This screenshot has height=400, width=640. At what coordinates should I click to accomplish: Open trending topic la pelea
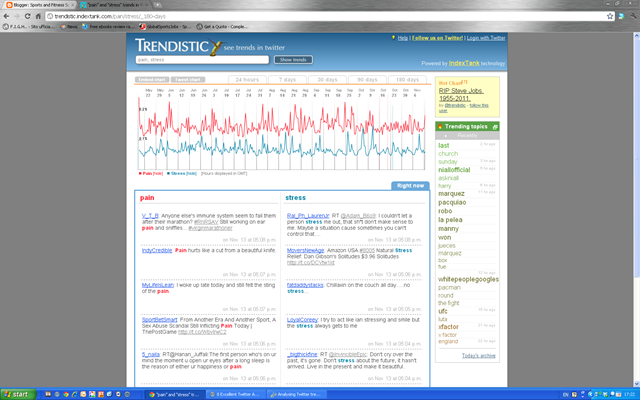point(450,220)
